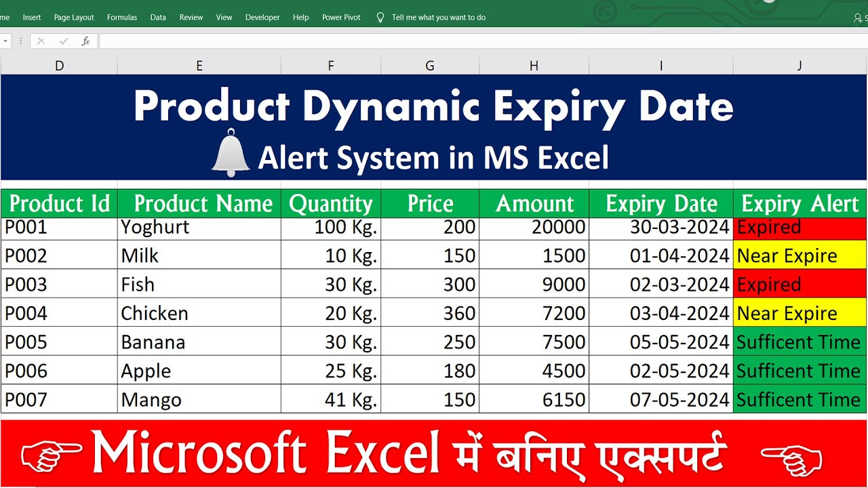Click the 'Quantity' header cell

331,203
